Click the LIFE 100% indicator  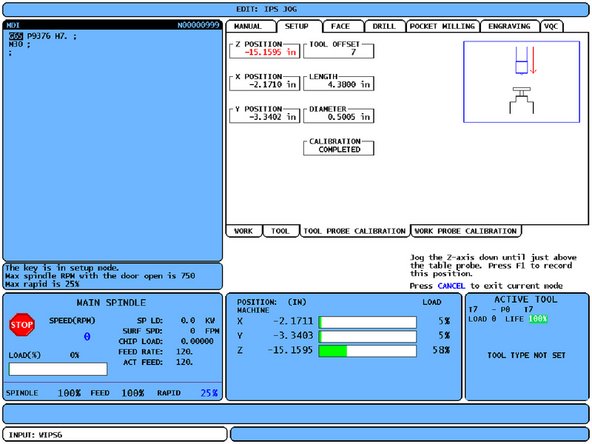click(x=538, y=319)
